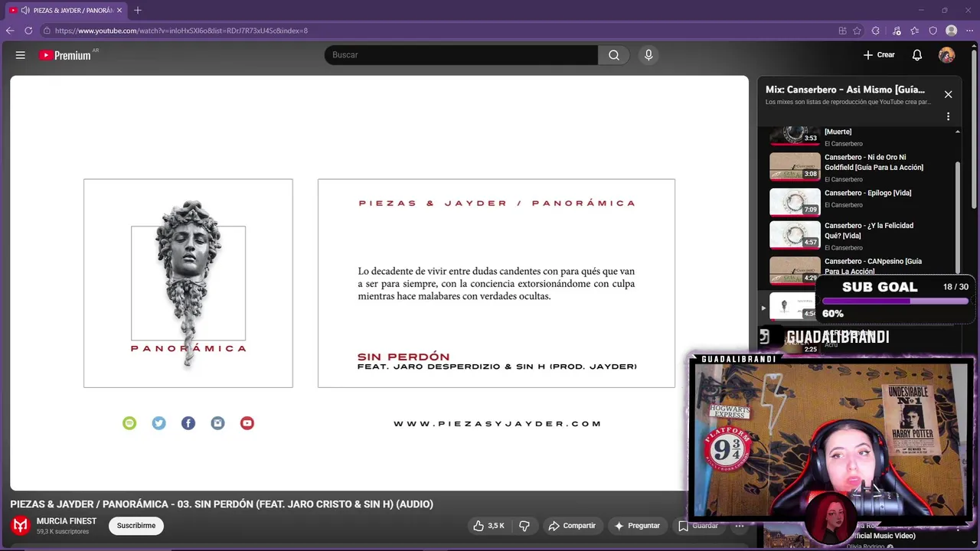Open the browser shield icon
This screenshot has width=980, height=551.
pyautogui.click(x=933, y=31)
